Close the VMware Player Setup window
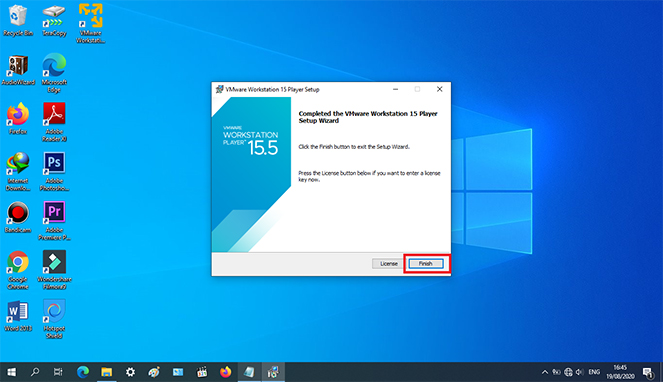 [439, 89]
